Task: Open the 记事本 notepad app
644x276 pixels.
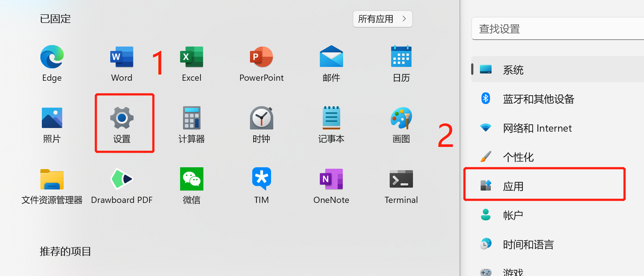Action: click(331, 118)
